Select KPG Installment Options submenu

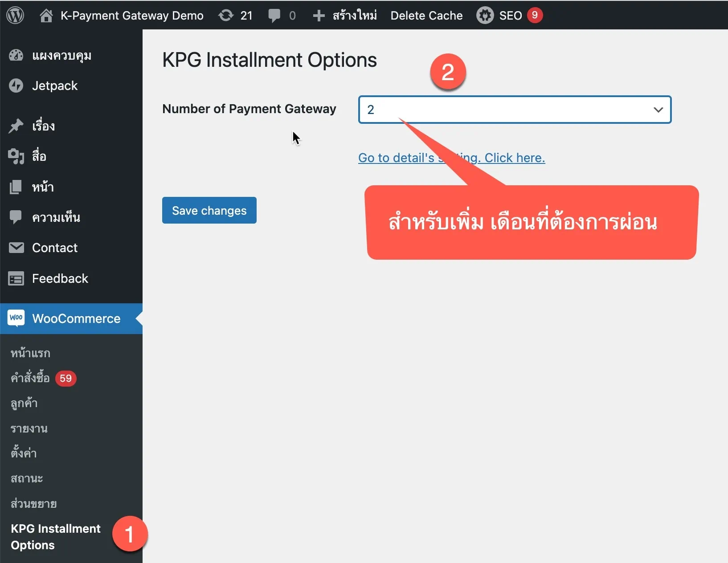click(55, 536)
